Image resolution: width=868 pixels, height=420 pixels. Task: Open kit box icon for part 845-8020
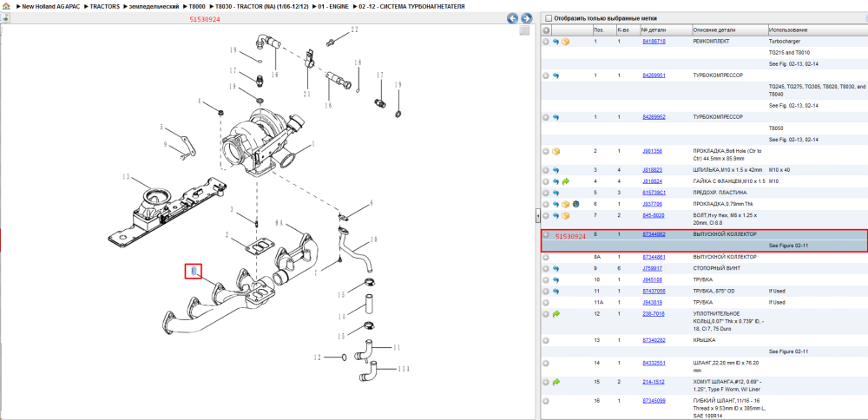[x=565, y=215]
